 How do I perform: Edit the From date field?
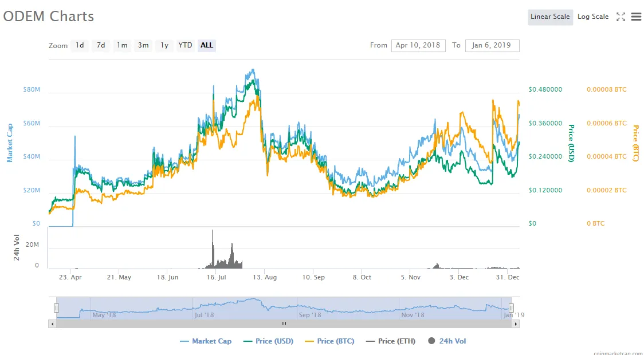tap(418, 46)
